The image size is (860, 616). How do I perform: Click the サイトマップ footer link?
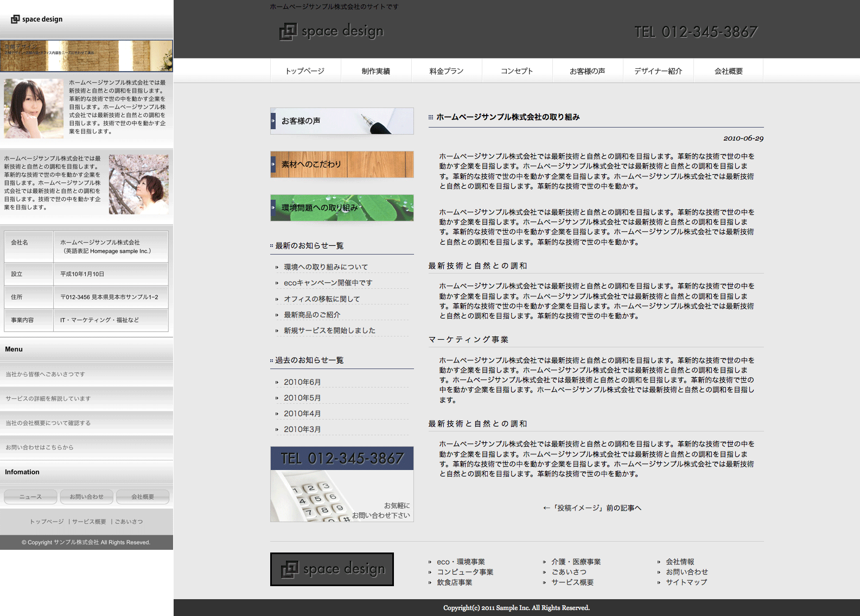click(x=686, y=582)
